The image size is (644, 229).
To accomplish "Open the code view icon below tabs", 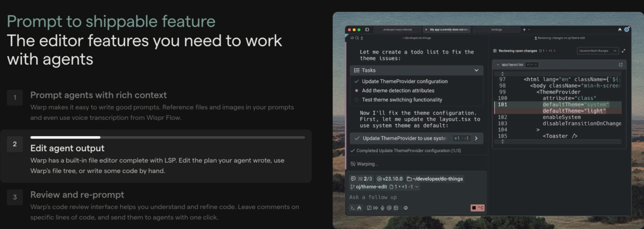I will tap(352, 38).
